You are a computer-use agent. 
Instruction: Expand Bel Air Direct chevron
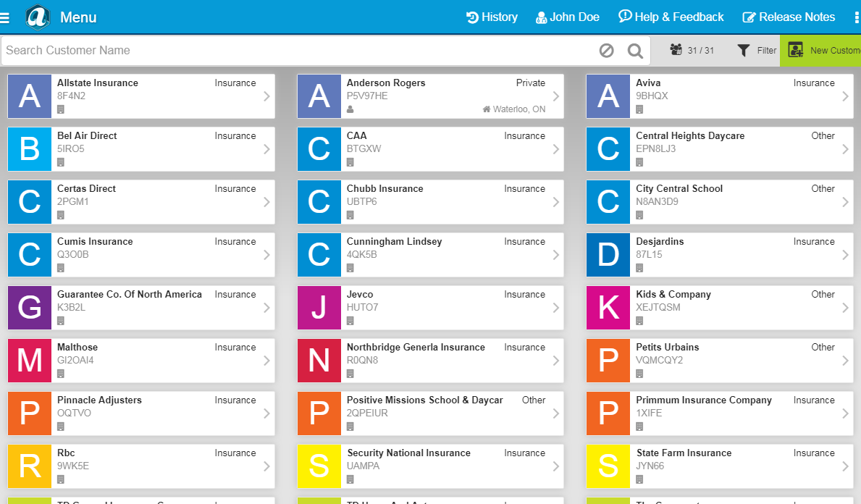266,148
